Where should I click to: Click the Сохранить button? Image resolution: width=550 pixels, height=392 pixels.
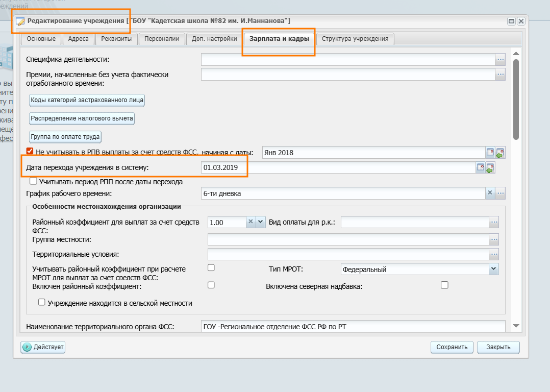click(452, 347)
